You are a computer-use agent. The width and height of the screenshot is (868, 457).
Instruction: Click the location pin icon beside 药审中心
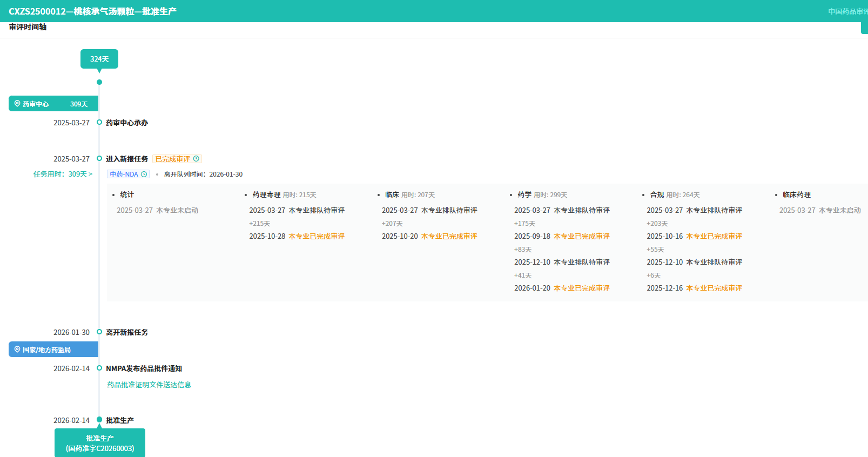pyautogui.click(x=17, y=104)
